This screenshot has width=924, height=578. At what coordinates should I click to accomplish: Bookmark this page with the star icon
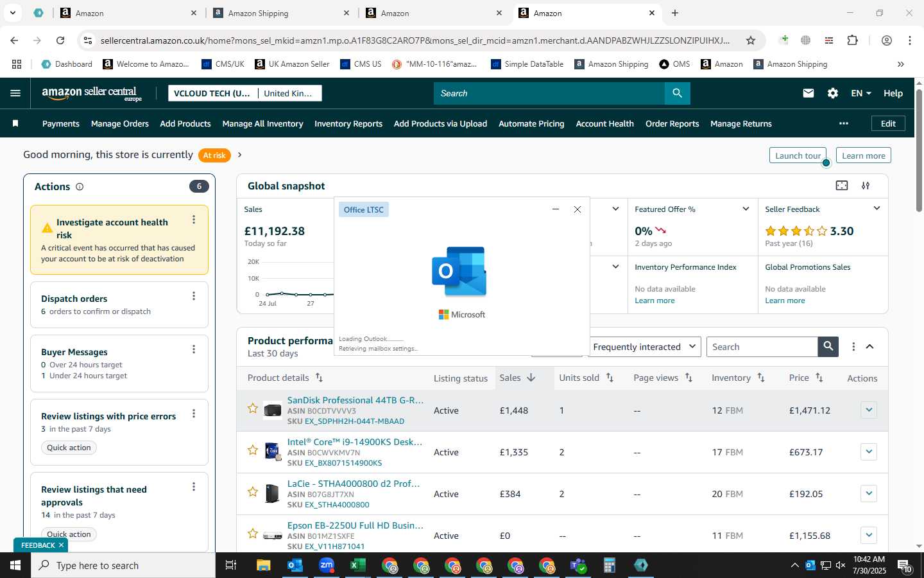751,40
